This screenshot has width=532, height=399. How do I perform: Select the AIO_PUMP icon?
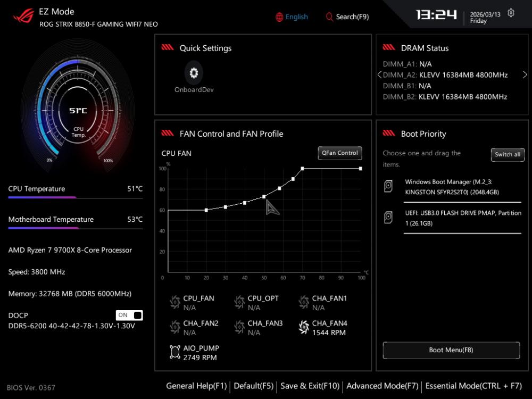(x=175, y=353)
